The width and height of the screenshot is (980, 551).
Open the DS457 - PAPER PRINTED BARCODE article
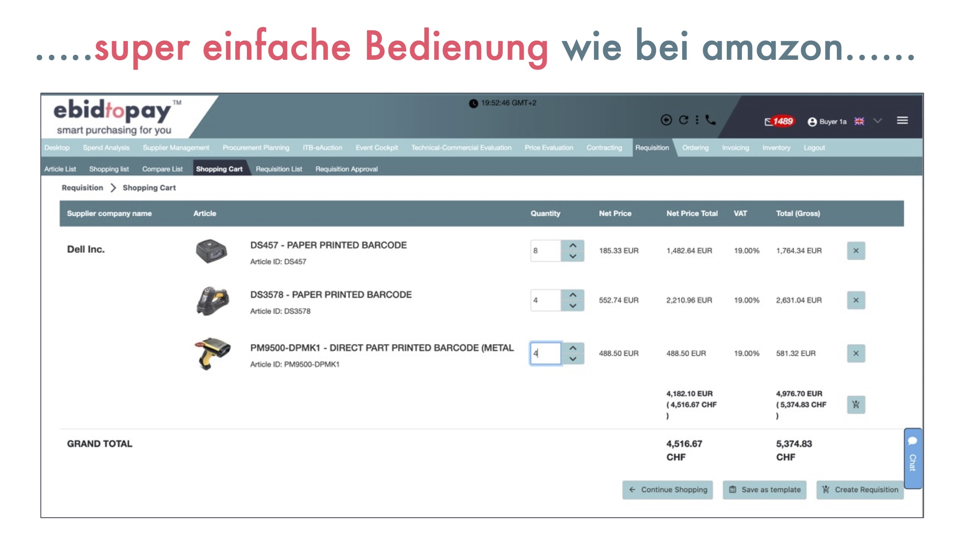coord(328,245)
